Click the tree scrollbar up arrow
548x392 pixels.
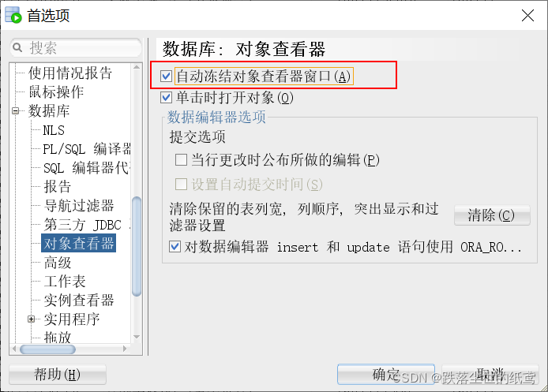click(x=137, y=67)
